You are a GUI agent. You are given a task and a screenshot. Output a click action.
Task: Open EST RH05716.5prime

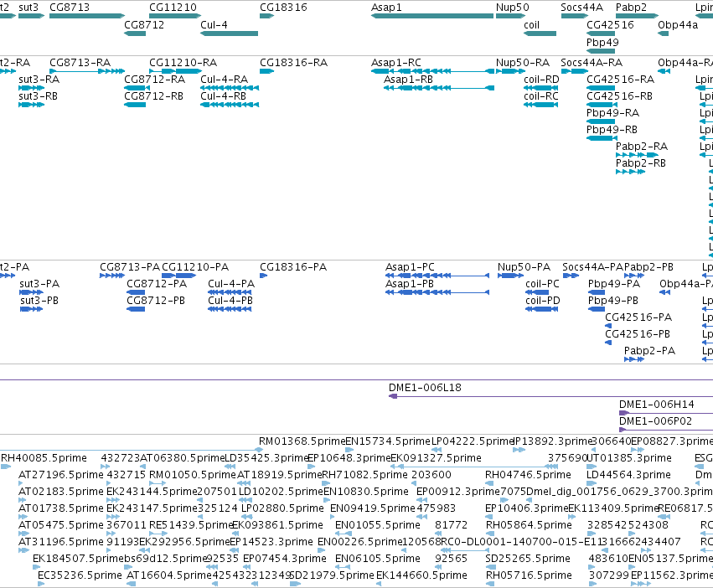pos(529,575)
